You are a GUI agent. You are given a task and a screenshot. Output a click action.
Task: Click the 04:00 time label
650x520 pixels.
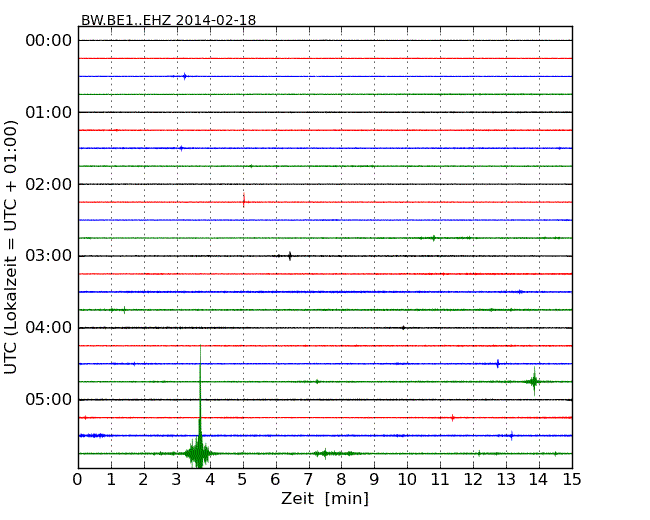pos(49,328)
